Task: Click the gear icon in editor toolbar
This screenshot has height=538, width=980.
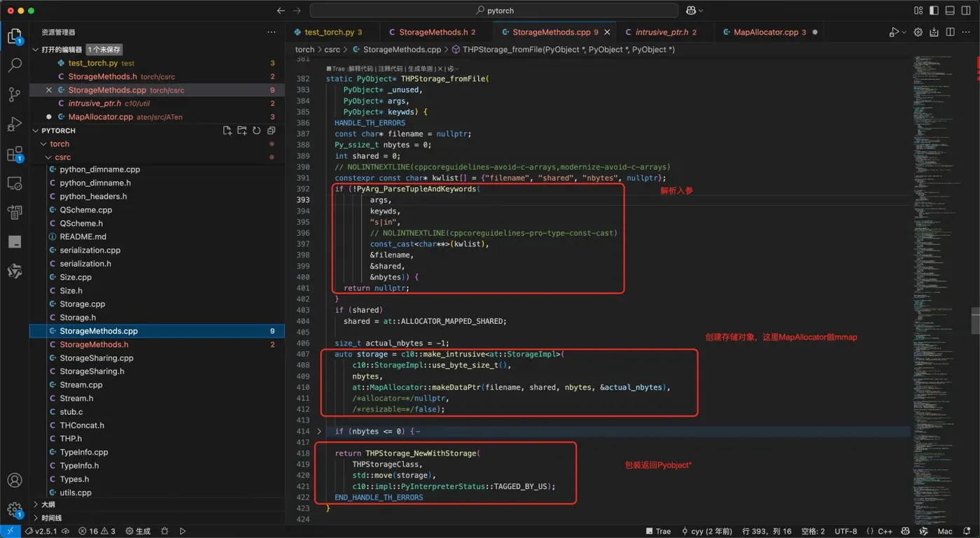Action: (x=918, y=32)
